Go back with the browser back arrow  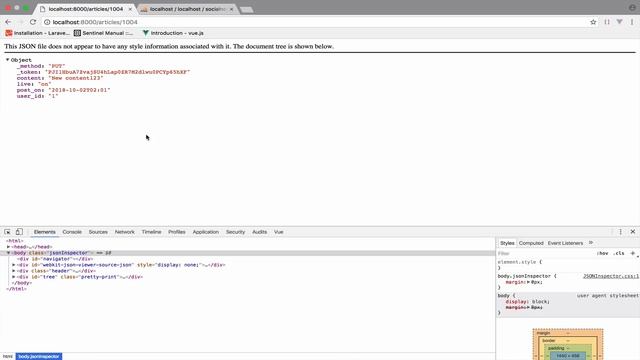[x=8, y=22]
